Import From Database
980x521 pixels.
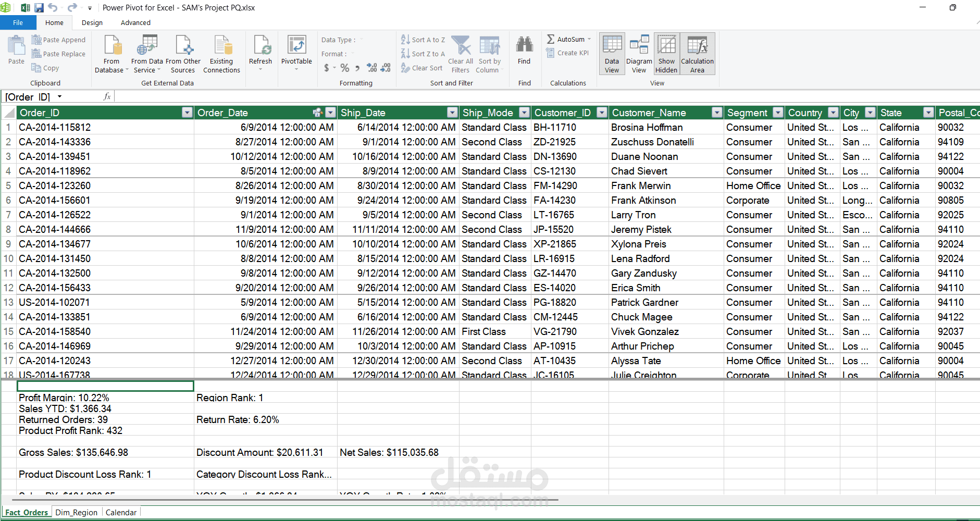pyautogui.click(x=111, y=54)
